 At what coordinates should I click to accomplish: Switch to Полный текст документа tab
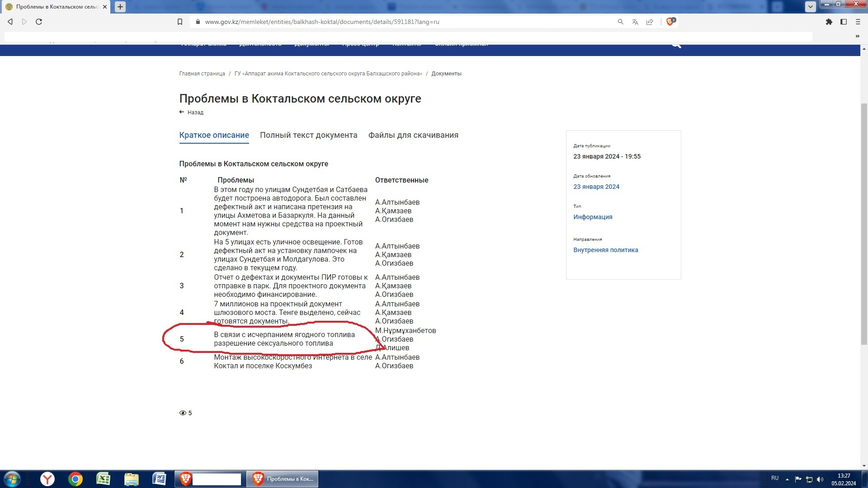point(308,135)
